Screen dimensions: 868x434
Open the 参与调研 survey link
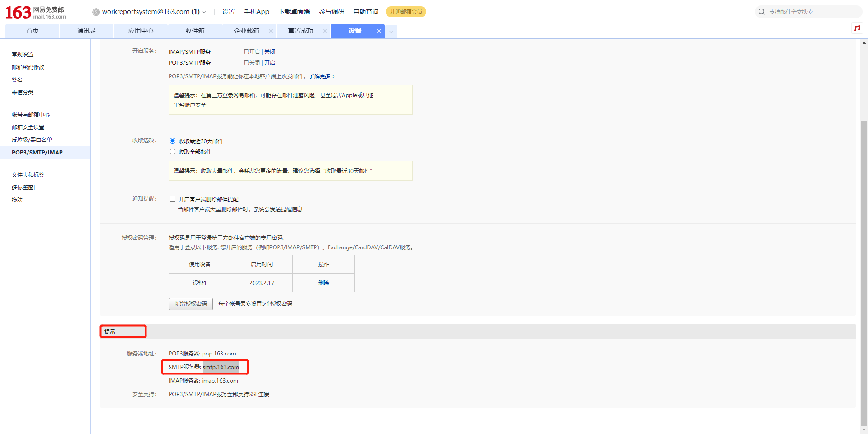pyautogui.click(x=331, y=12)
